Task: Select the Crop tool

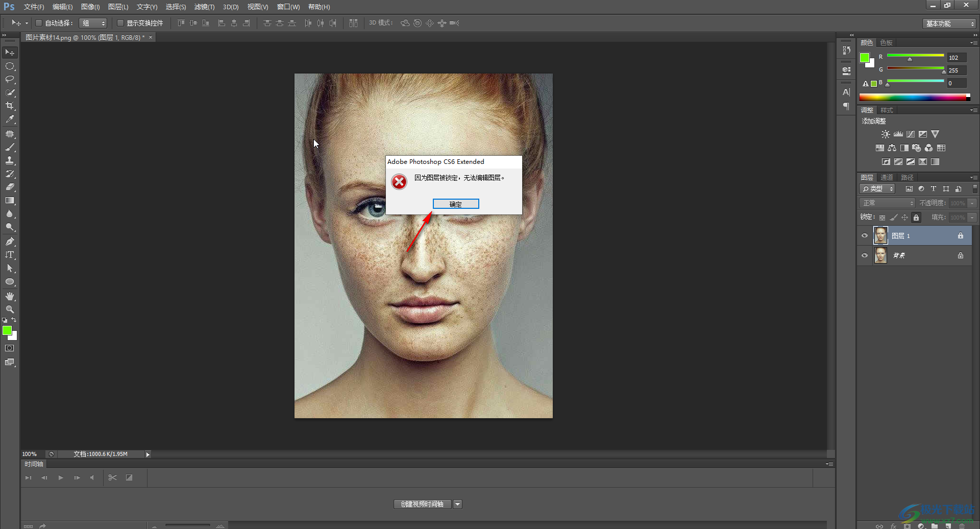Action: (10, 106)
